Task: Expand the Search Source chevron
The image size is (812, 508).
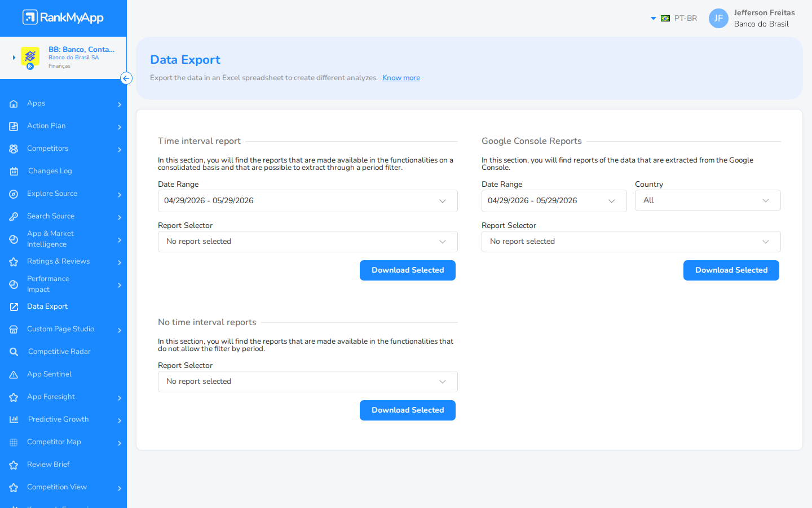Action: (120, 217)
